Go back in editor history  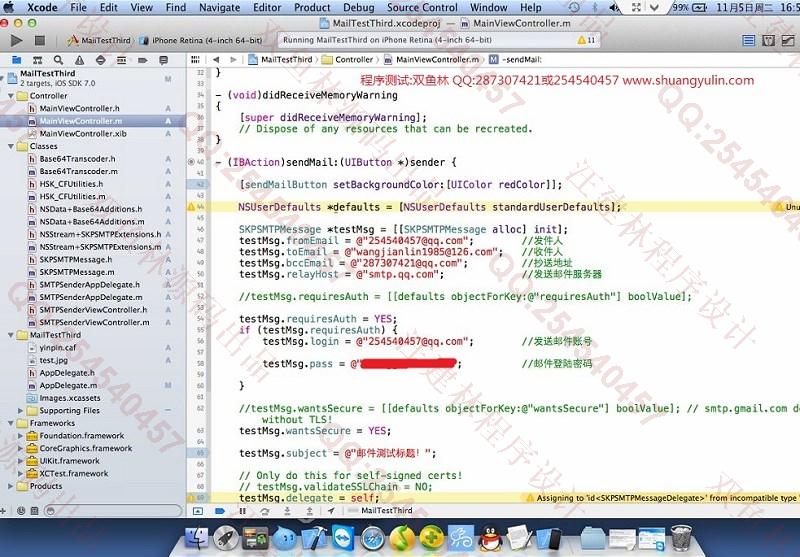(216, 60)
